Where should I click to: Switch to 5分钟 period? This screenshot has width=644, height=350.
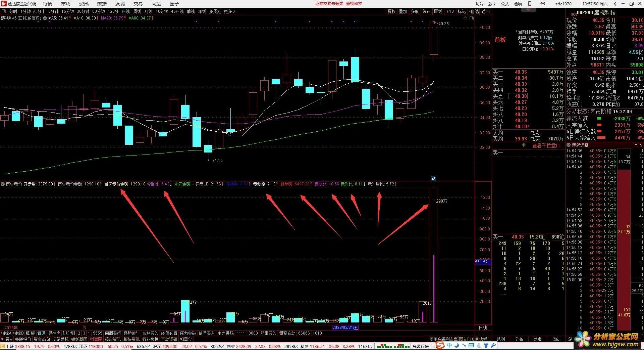pos(53,11)
